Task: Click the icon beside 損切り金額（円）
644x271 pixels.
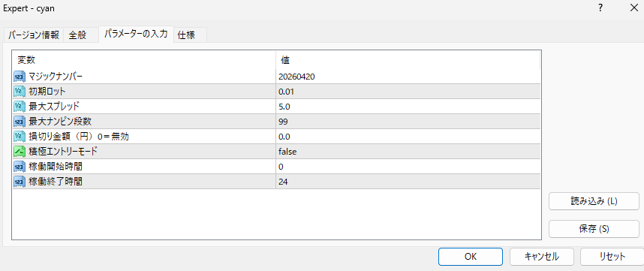Action: click(20, 137)
